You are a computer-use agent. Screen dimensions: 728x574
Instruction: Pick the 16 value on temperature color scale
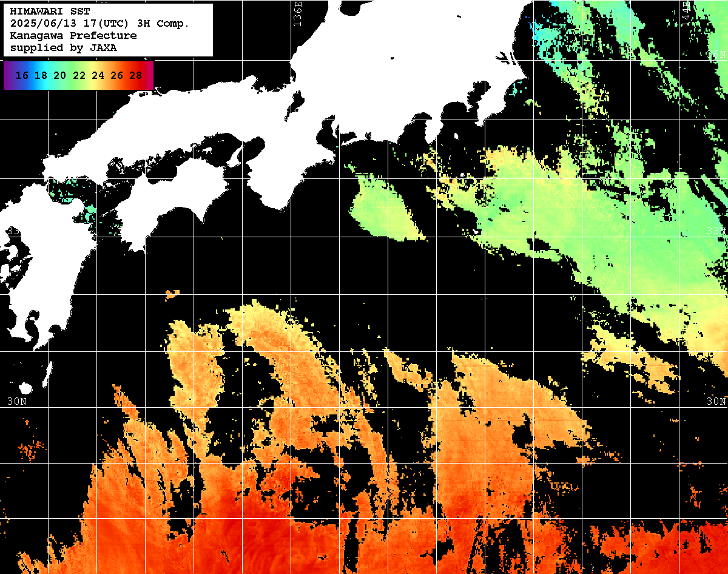tap(22, 76)
